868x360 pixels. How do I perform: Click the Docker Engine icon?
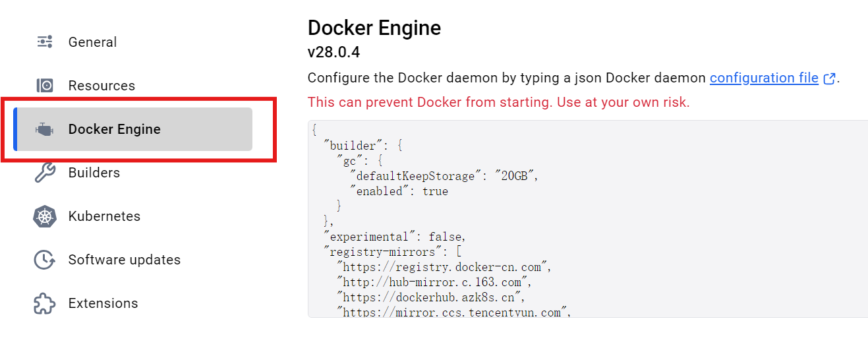[x=45, y=129]
